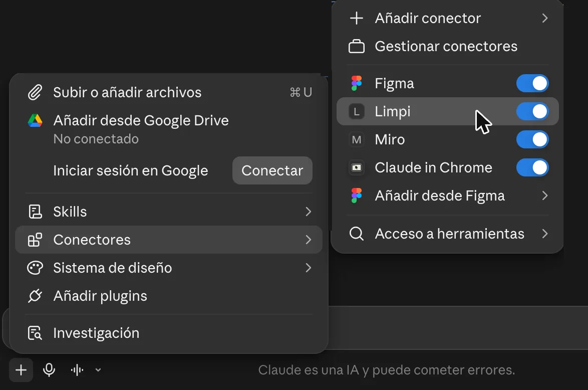This screenshot has width=588, height=390.
Task: Click the plus icon beside Añadir conector
Action: point(356,18)
